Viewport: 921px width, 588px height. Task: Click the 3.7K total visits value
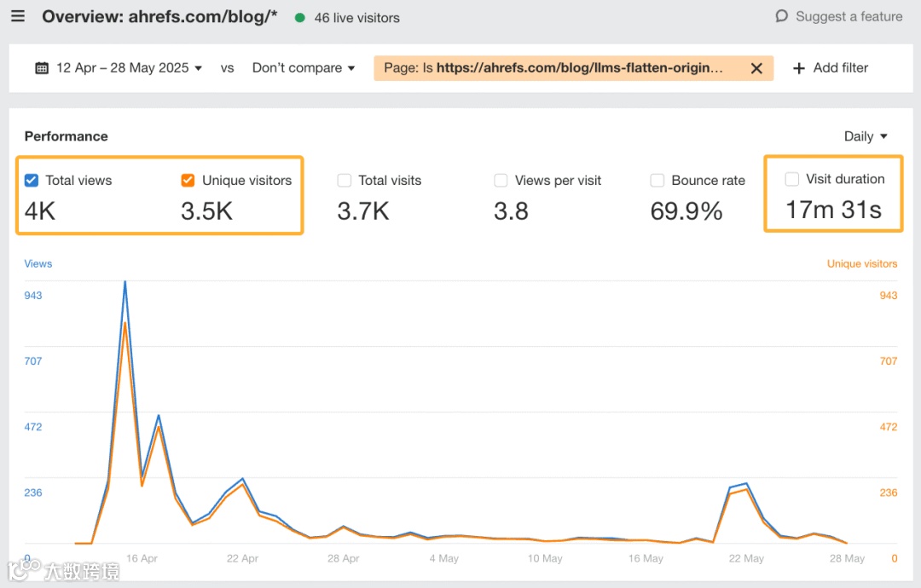(x=363, y=210)
